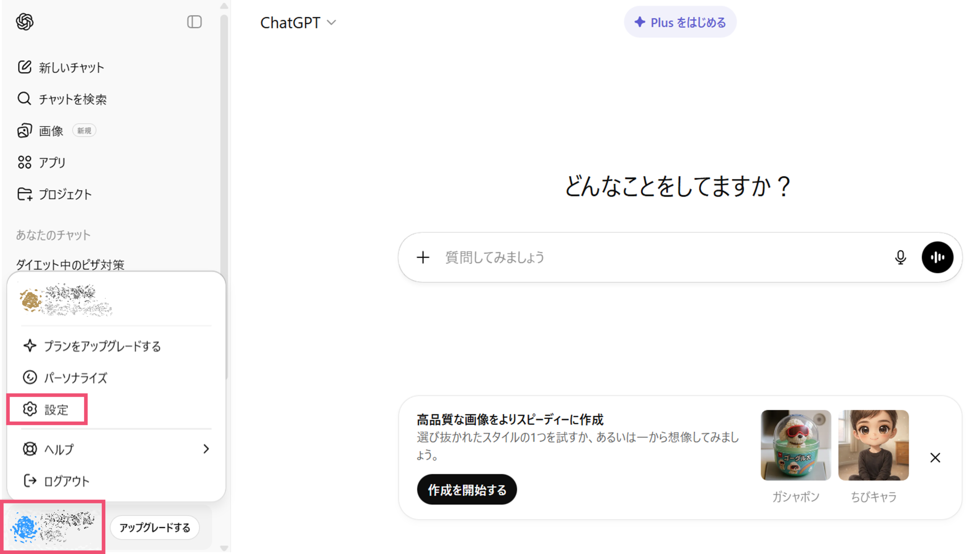980x554 pixels.
Task: Select パーソナライズ from the account menu
Action: [x=75, y=378]
